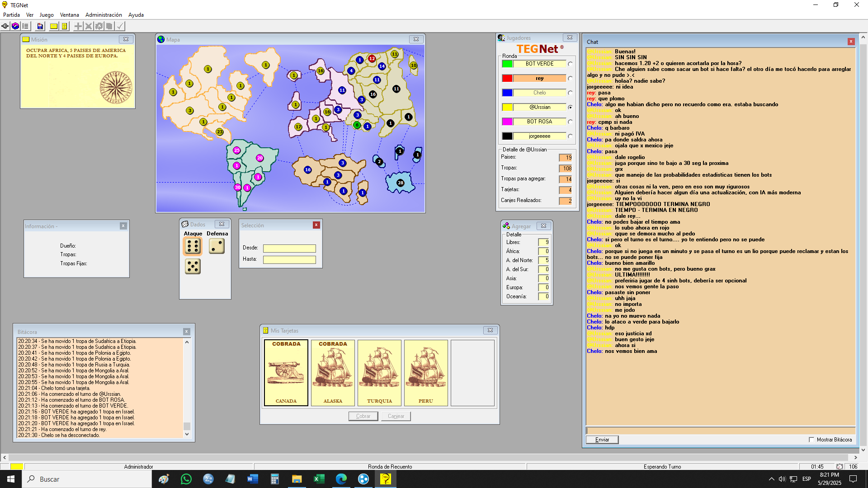The height and width of the screenshot is (488, 868).
Task: Click the horizontal scrollbar right arrow
Action: tap(855, 458)
